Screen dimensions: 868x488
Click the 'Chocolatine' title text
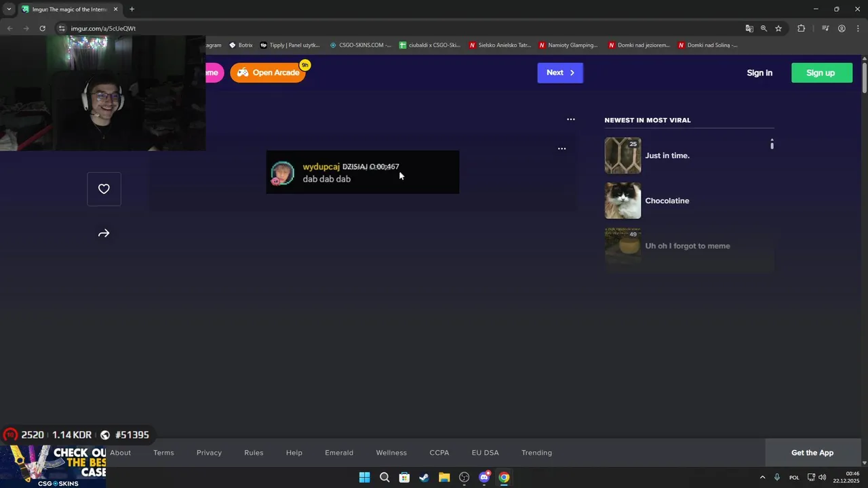667,201
